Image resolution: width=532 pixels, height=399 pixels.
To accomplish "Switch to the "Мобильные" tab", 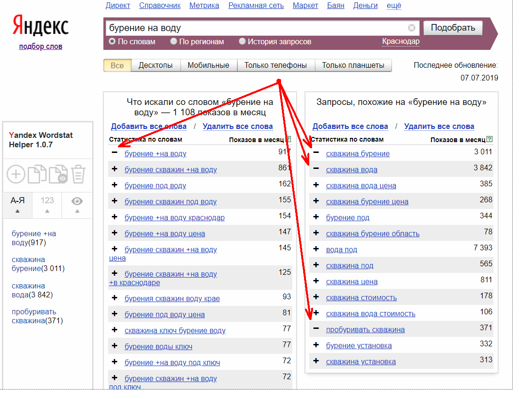I will [208, 65].
